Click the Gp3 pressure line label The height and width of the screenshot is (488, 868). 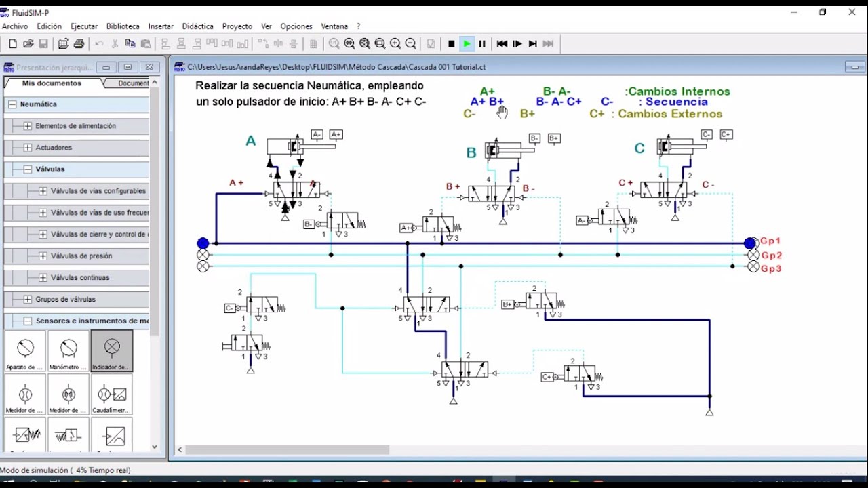tap(772, 268)
